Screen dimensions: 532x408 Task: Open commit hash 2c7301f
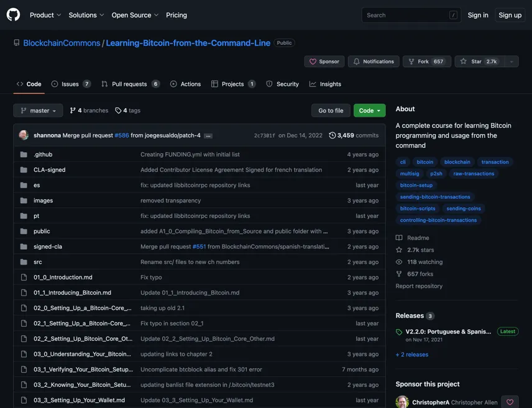pos(265,135)
